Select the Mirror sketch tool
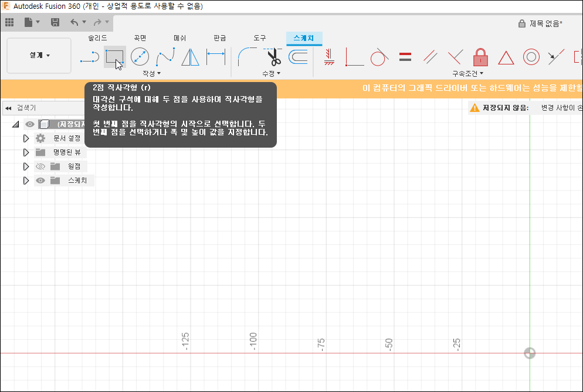Screen dimensions: 583x392 [x=191, y=57]
